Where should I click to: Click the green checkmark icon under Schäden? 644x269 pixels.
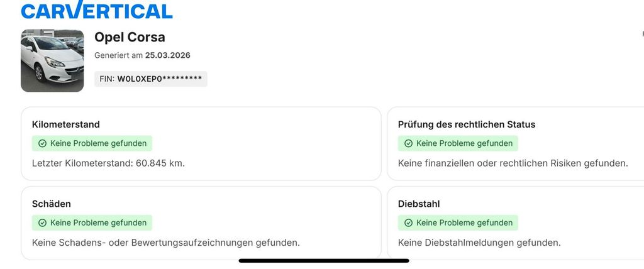[42, 222]
